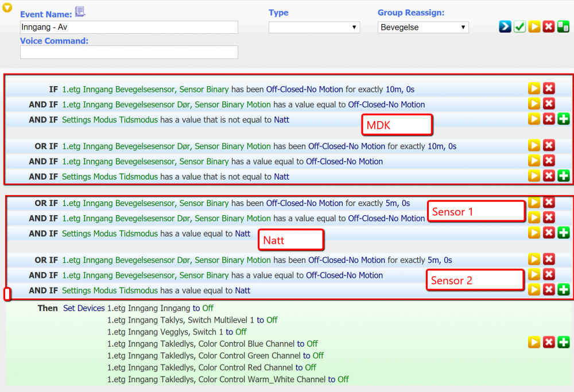
Task: Click the green plus on the last condition row
Action: pyautogui.click(x=564, y=290)
